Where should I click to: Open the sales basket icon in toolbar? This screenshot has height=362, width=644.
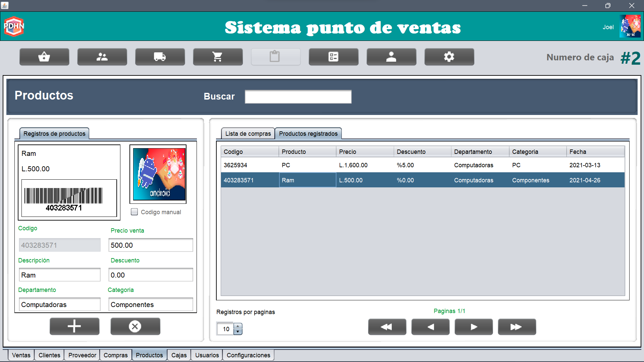[x=44, y=57]
